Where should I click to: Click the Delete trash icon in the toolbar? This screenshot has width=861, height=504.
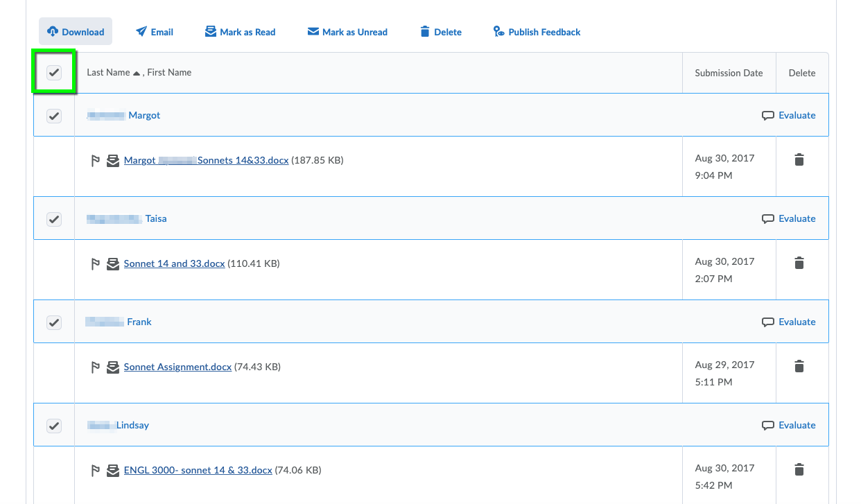(x=425, y=31)
